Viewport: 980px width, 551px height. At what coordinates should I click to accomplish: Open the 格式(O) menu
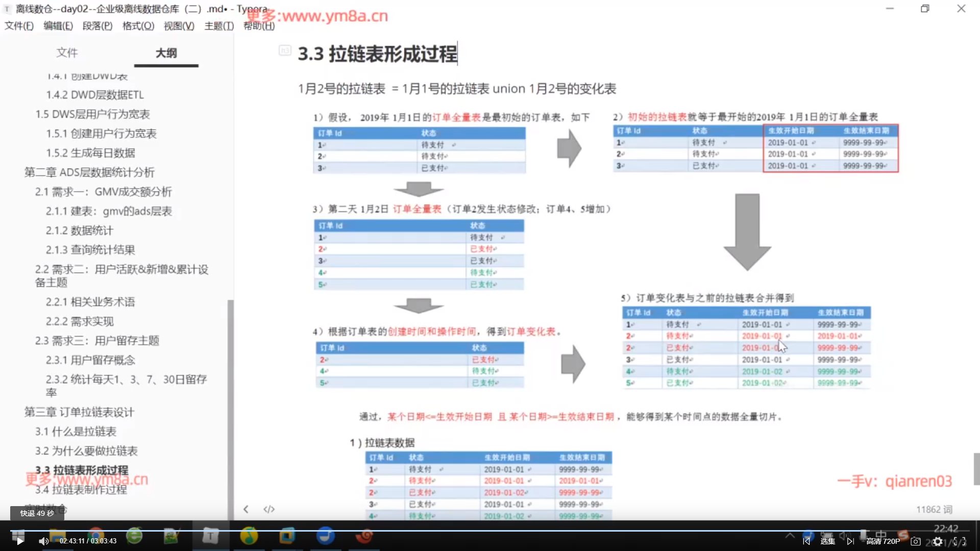(138, 26)
